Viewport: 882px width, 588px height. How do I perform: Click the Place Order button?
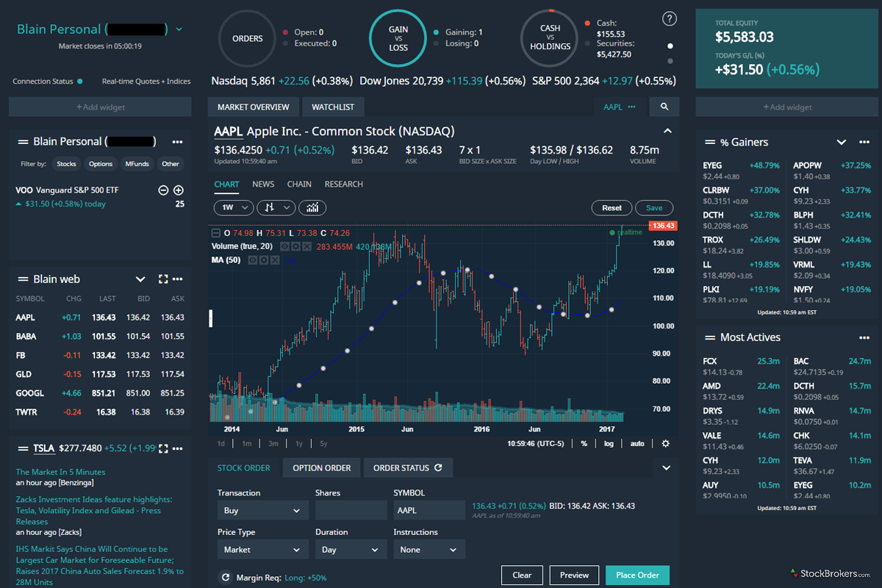pyautogui.click(x=637, y=575)
